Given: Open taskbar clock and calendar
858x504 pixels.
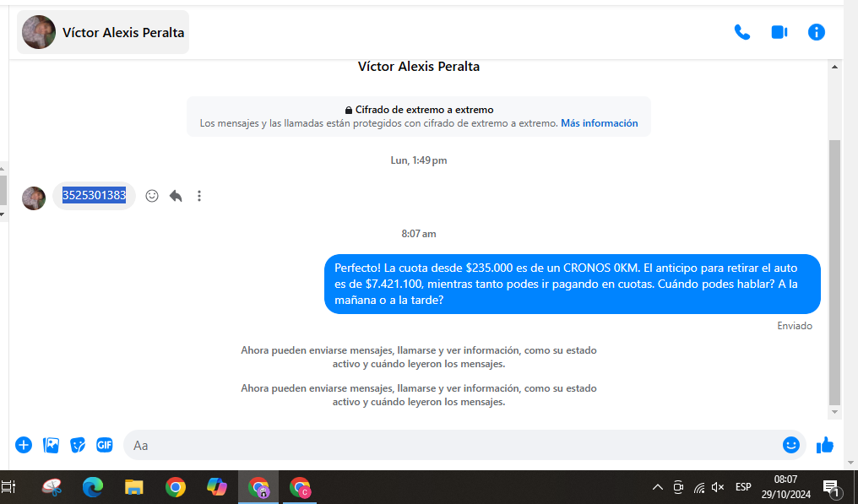Looking at the screenshot, I should [x=785, y=486].
